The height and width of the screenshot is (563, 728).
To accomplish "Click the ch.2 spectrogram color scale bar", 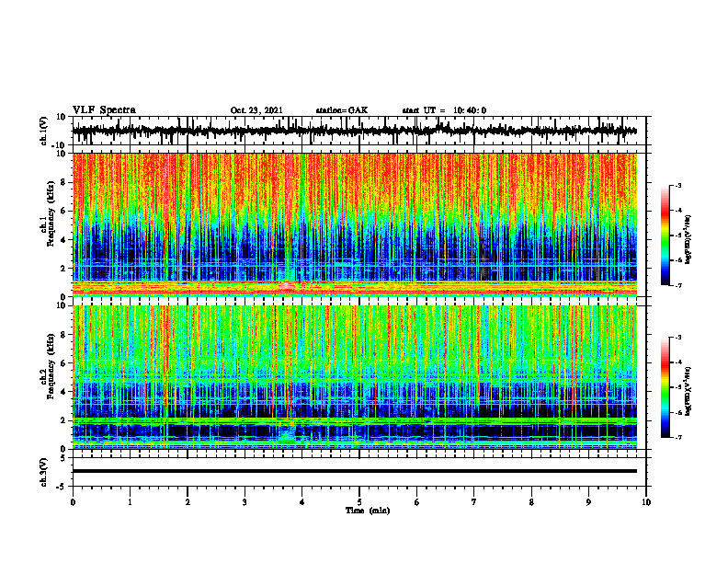I will [665, 387].
